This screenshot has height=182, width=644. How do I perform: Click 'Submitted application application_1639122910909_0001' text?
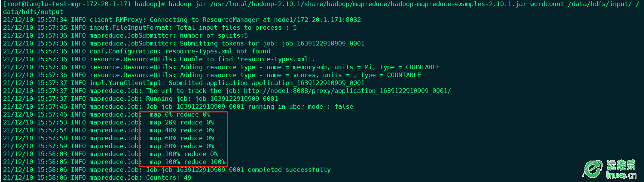tap(267, 83)
